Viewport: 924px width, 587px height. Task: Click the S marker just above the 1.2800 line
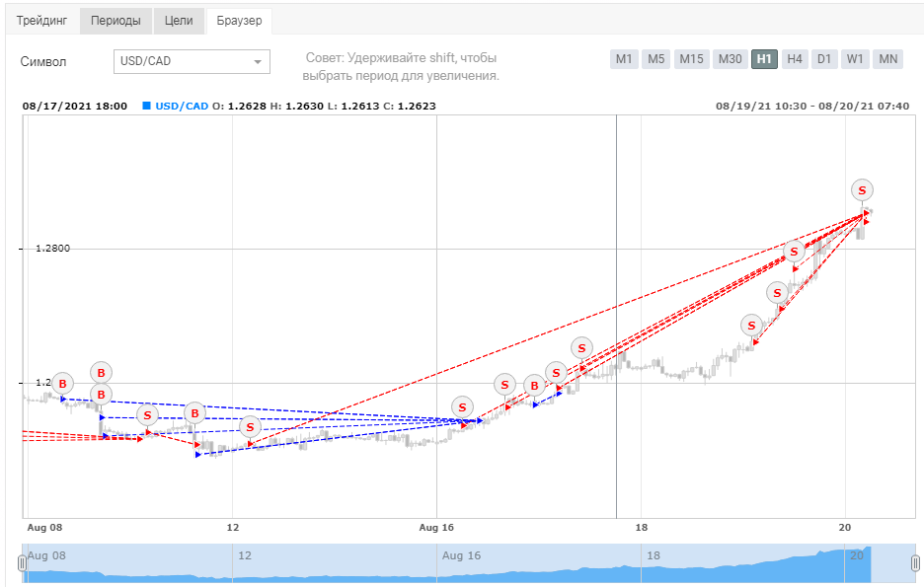(x=794, y=252)
